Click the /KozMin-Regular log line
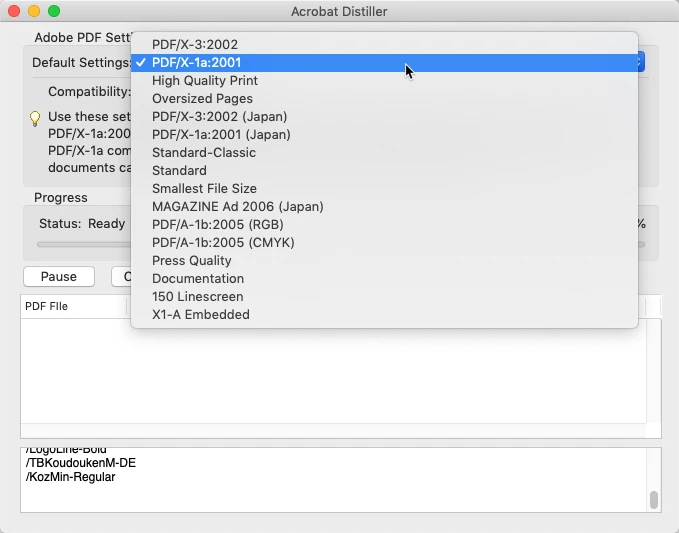This screenshot has height=533, width=679. coord(71,477)
